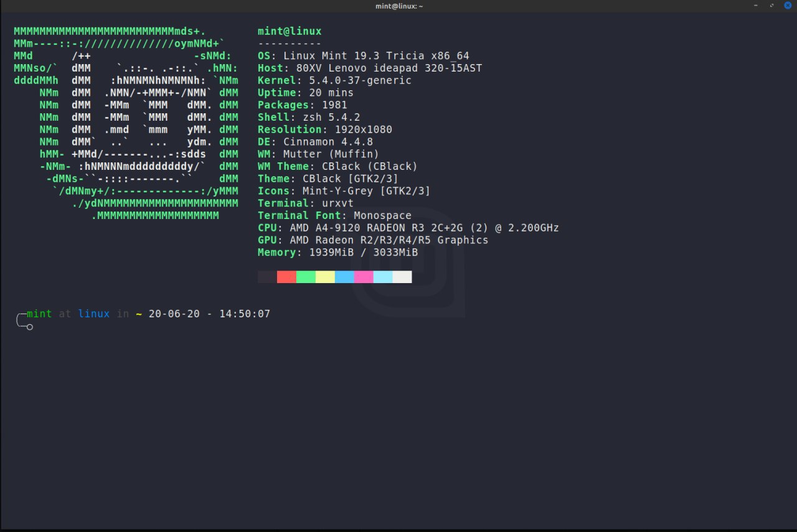Image resolution: width=797 pixels, height=532 pixels.
Task: Click the Resolution value '1920x1080'
Action: pos(364,129)
